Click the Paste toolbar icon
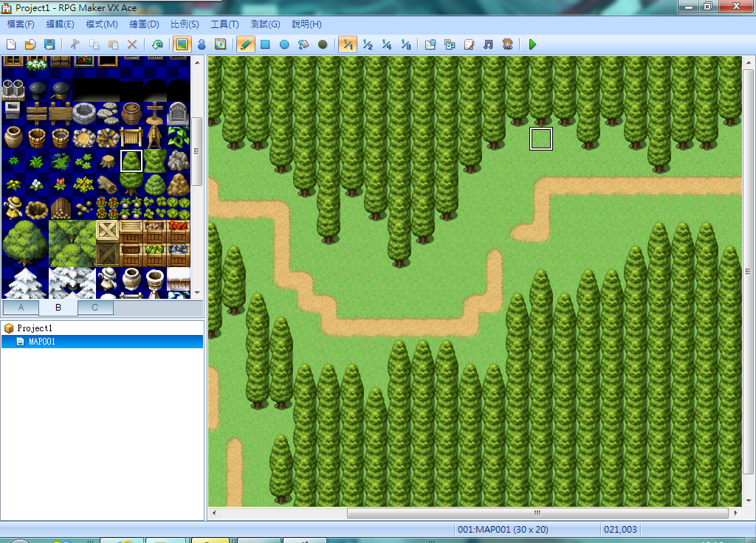 coord(113,45)
